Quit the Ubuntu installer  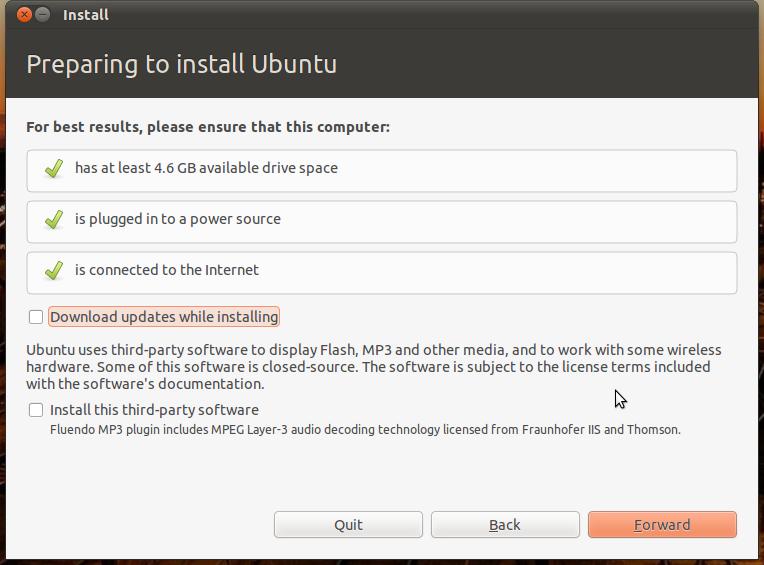click(348, 525)
